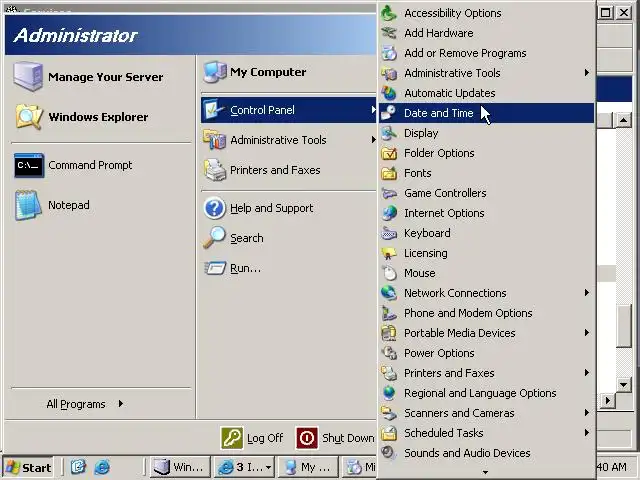Open Add or Remove Programs icon
Screen dimensions: 640x480
[x=389, y=53]
